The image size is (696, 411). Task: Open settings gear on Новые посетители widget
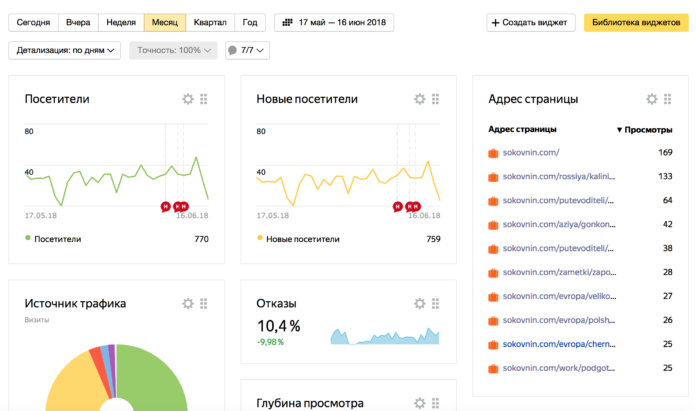(419, 99)
